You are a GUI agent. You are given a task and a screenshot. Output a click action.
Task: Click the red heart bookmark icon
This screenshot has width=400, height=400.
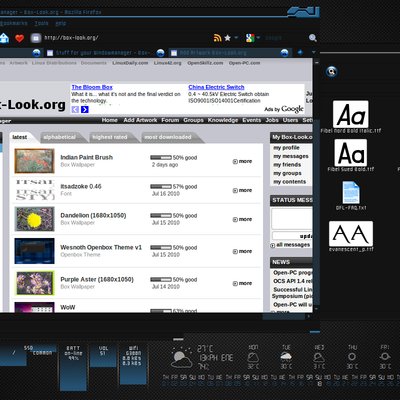(20, 38)
